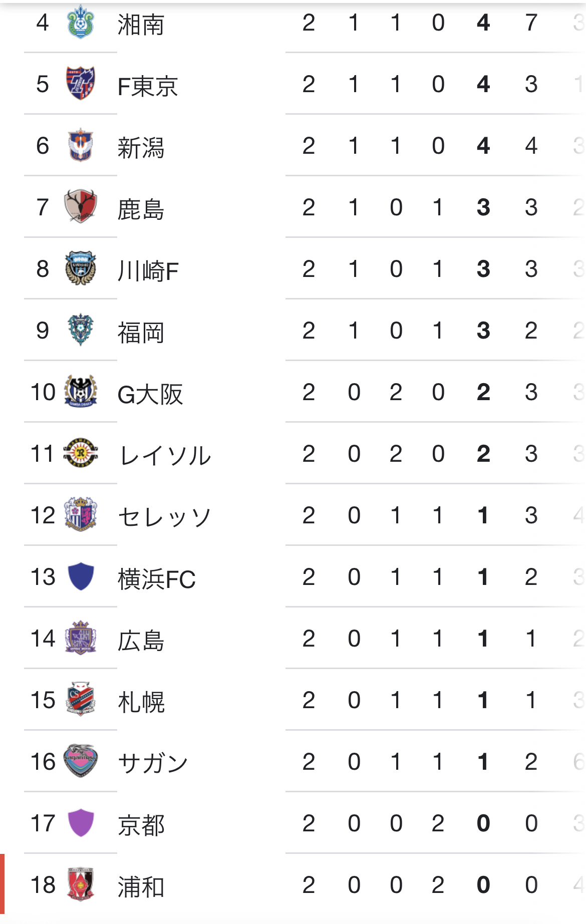This screenshot has width=586, height=924.
Task: Select the Kashima Antlers deer crest
Action: point(80,206)
